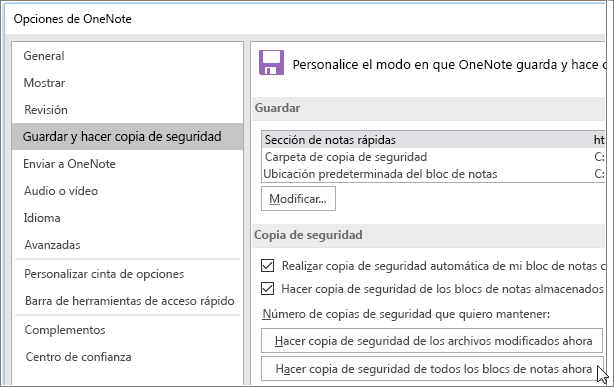Select the Sección de notas rápidas row

[433, 140]
